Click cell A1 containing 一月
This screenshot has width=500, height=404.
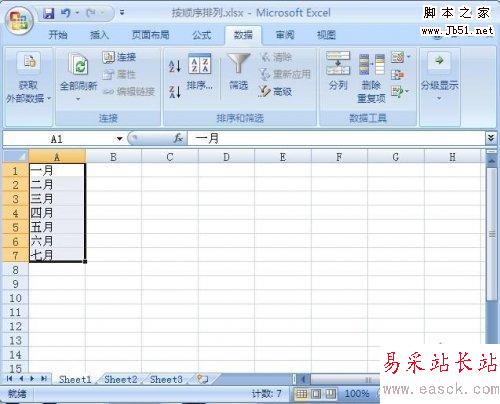pos(57,170)
